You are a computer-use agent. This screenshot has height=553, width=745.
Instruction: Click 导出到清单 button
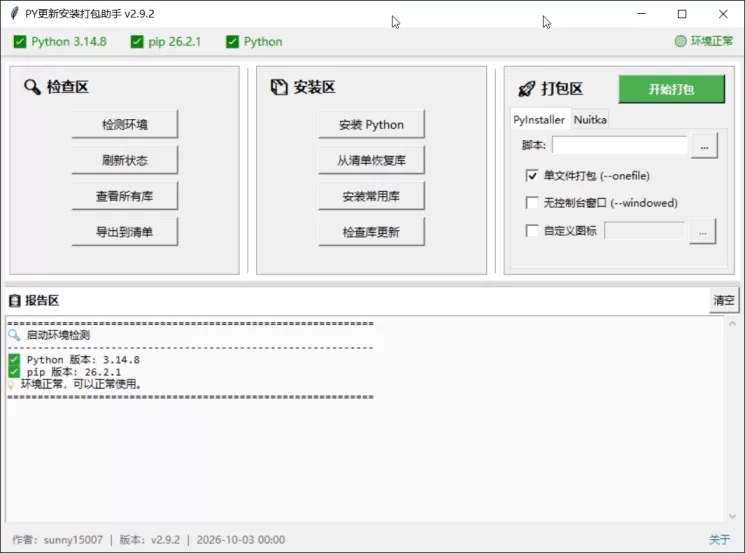pyautogui.click(x=125, y=232)
